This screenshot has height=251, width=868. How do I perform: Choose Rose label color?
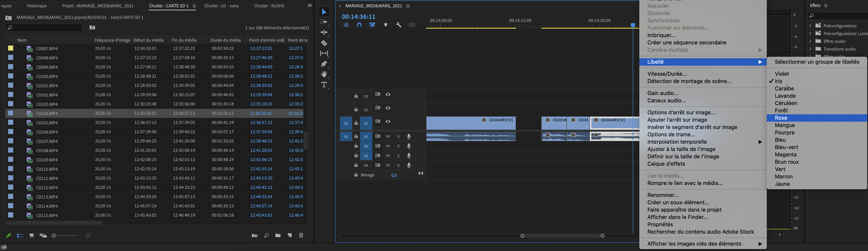pyautogui.click(x=781, y=118)
